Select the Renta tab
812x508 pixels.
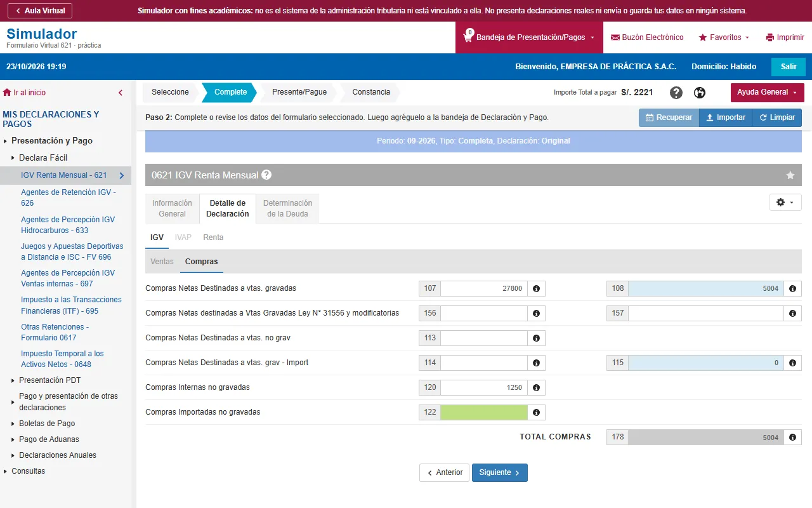(x=213, y=237)
